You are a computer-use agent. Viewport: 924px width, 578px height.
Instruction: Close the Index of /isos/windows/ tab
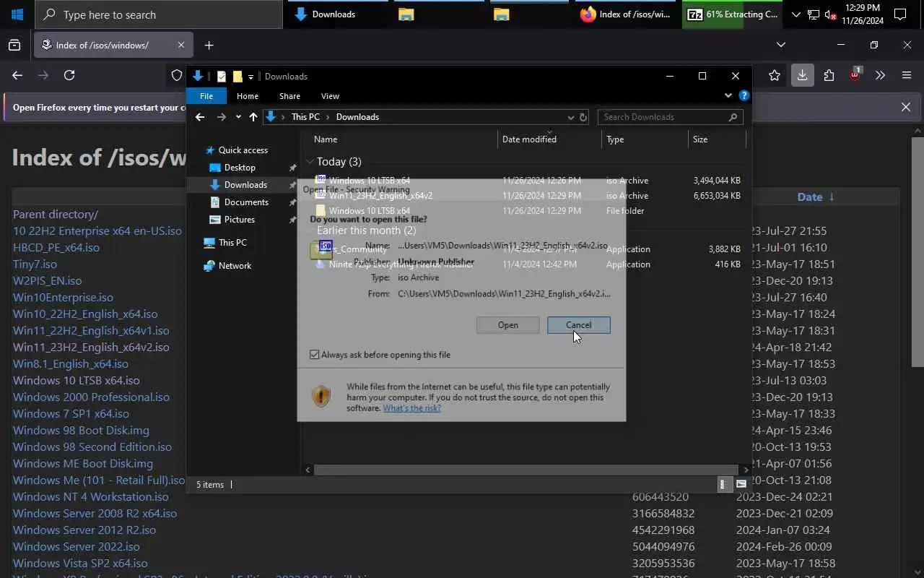pyautogui.click(x=180, y=45)
